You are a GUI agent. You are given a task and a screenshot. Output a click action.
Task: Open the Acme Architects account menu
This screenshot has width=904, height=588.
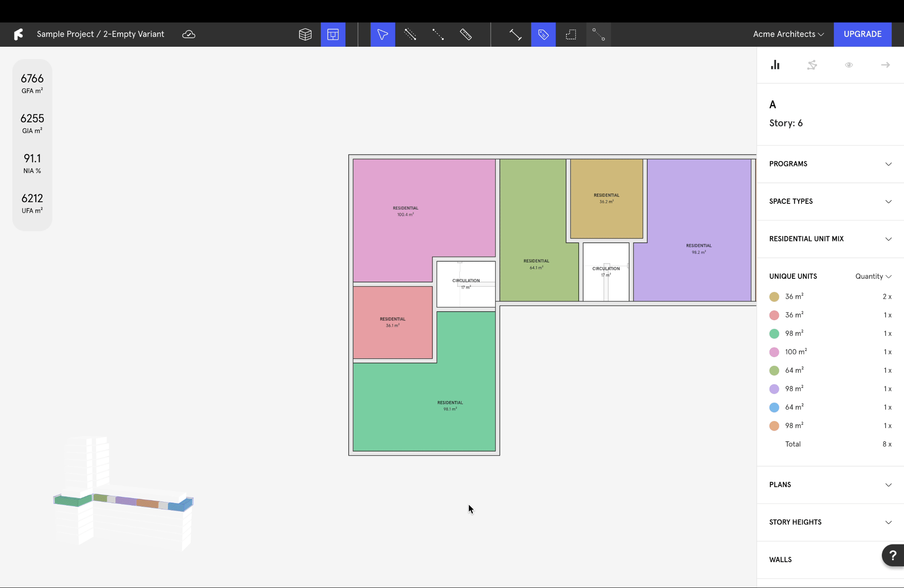click(x=788, y=34)
